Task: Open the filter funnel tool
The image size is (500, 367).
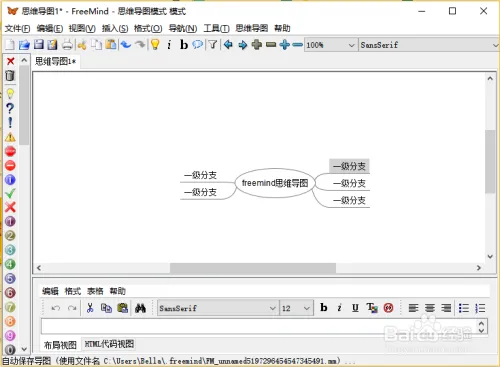Action: point(213,44)
